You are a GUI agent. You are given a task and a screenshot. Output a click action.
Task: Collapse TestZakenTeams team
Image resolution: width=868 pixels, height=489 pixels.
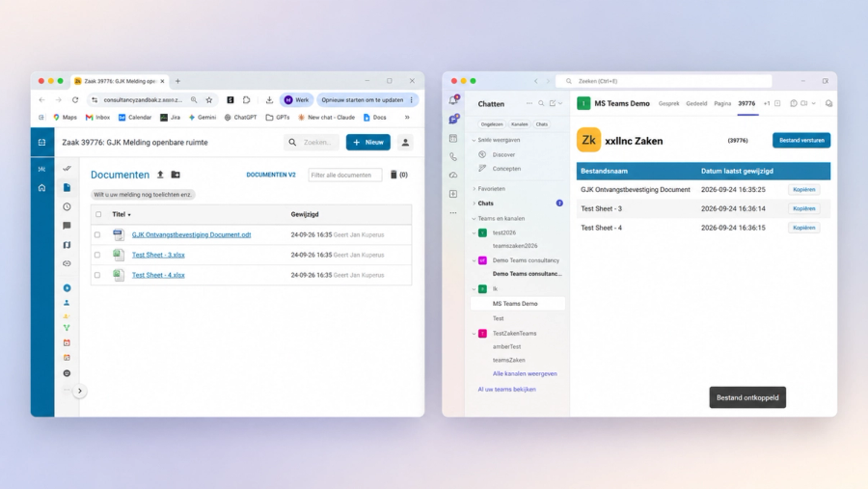click(474, 334)
